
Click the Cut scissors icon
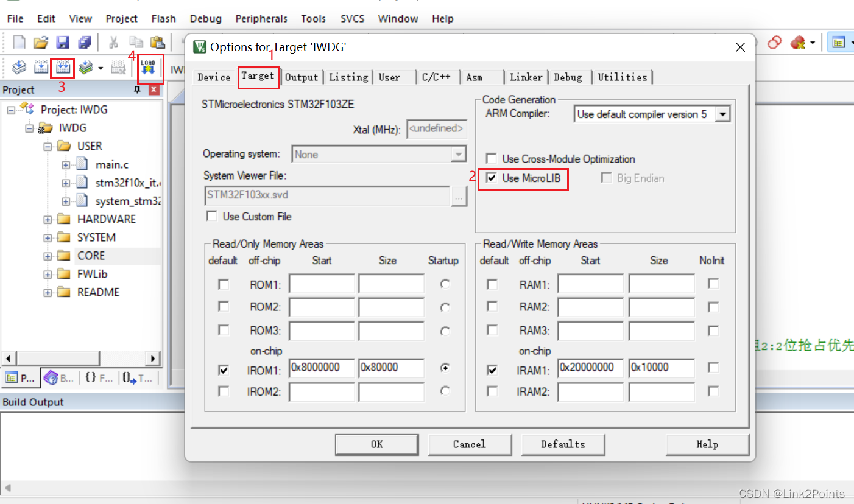click(x=113, y=42)
